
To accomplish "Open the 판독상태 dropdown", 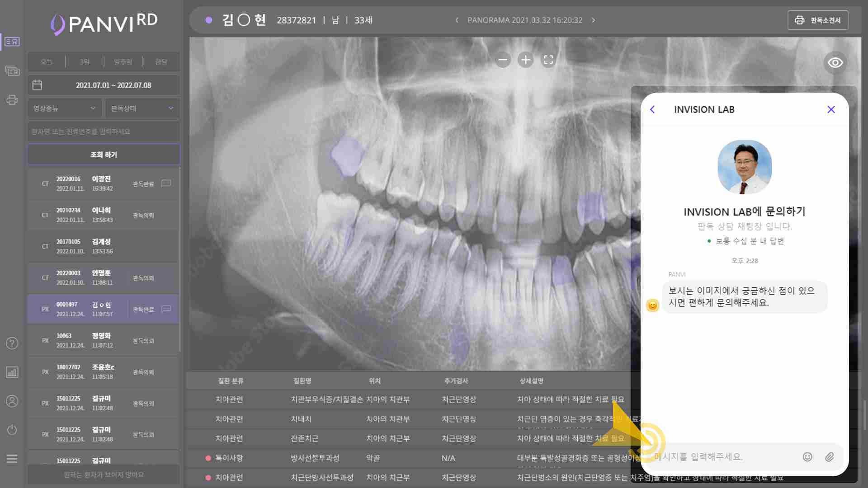I will tap(142, 108).
